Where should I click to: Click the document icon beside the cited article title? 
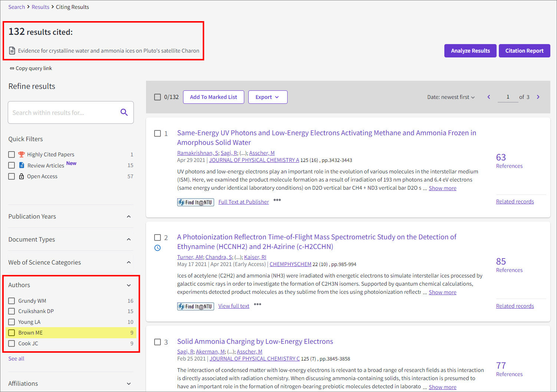pyautogui.click(x=12, y=50)
